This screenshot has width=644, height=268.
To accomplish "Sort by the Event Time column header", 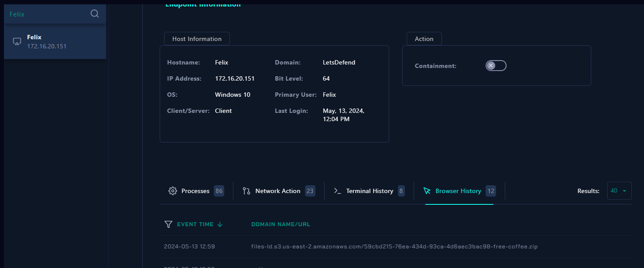I will [195, 224].
